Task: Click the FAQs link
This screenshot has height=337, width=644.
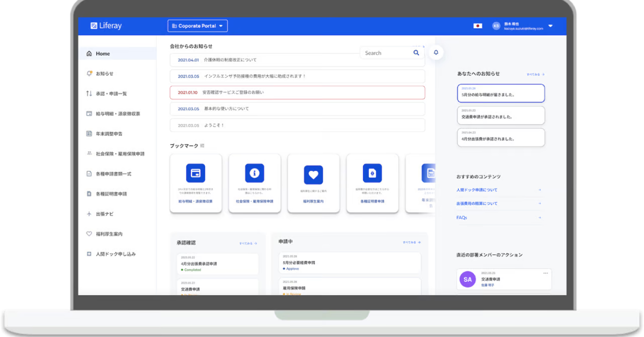Action: click(462, 218)
